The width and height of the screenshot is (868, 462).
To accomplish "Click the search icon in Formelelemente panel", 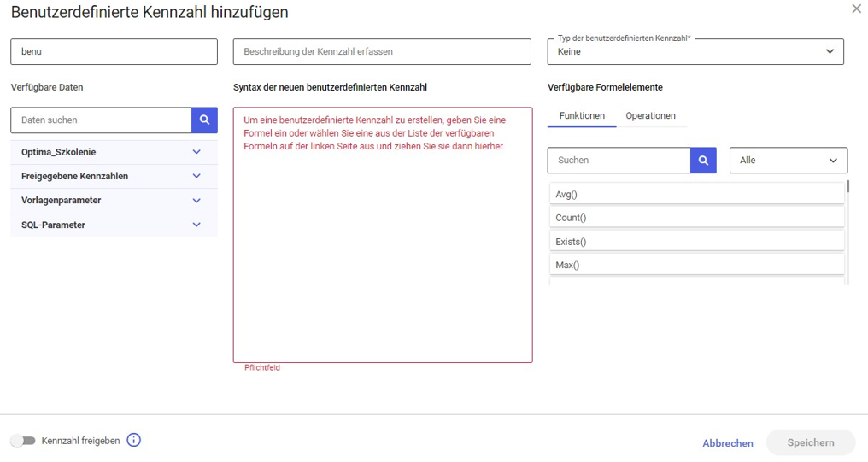I will point(703,161).
